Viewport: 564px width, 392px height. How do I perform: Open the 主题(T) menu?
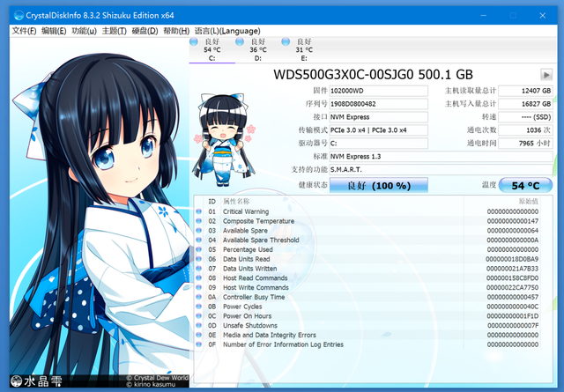point(115,31)
